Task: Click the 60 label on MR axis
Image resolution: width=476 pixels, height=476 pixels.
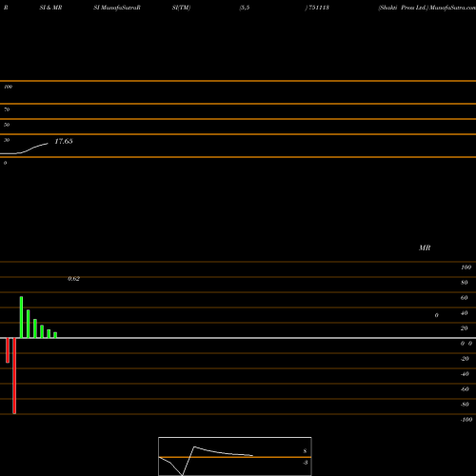Action: (464, 298)
